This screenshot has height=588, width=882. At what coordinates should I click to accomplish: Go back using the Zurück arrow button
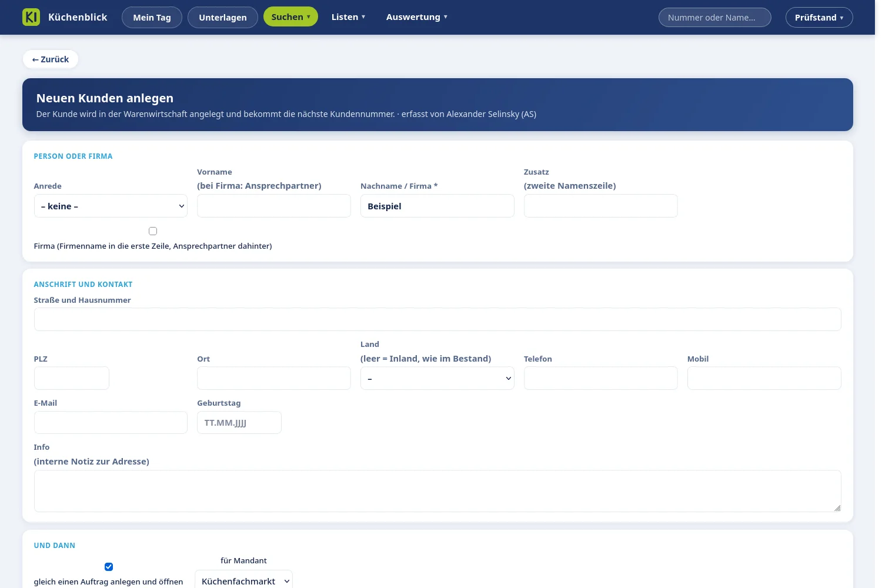51,59
